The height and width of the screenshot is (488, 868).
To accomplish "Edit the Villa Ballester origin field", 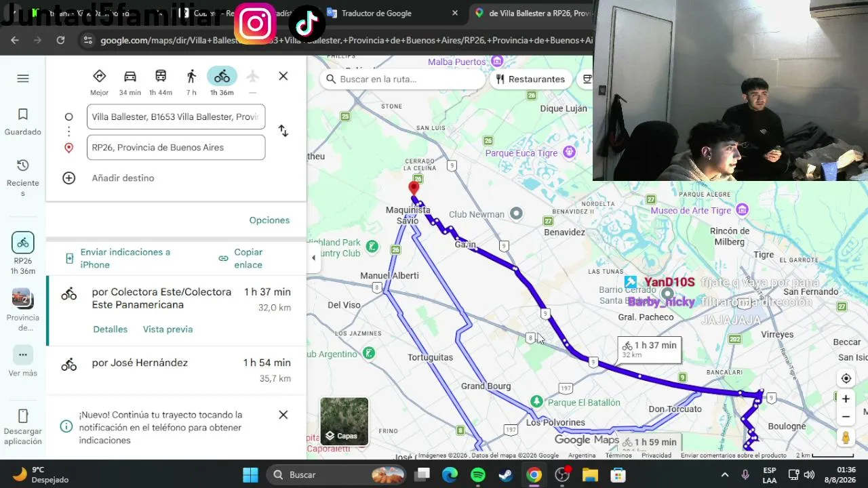I will (176, 117).
